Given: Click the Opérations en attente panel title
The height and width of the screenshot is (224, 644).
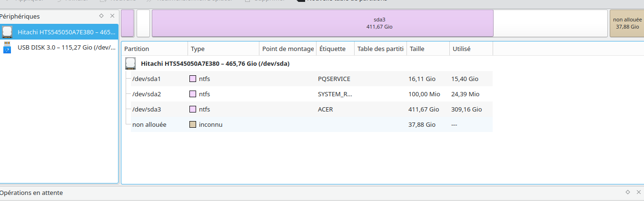Looking at the screenshot, I should pyautogui.click(x=31, y=193).
